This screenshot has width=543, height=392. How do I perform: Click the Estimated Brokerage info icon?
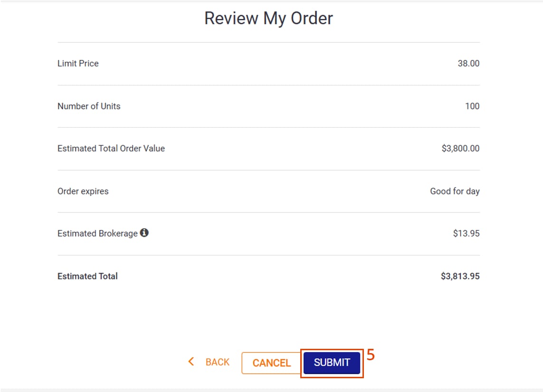(144, 233)
